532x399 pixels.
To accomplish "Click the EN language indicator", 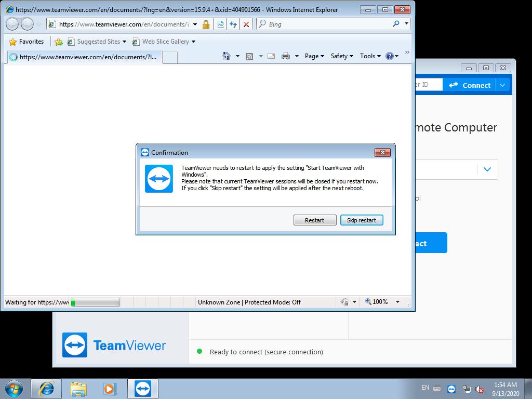I will (x=425, y=388).
